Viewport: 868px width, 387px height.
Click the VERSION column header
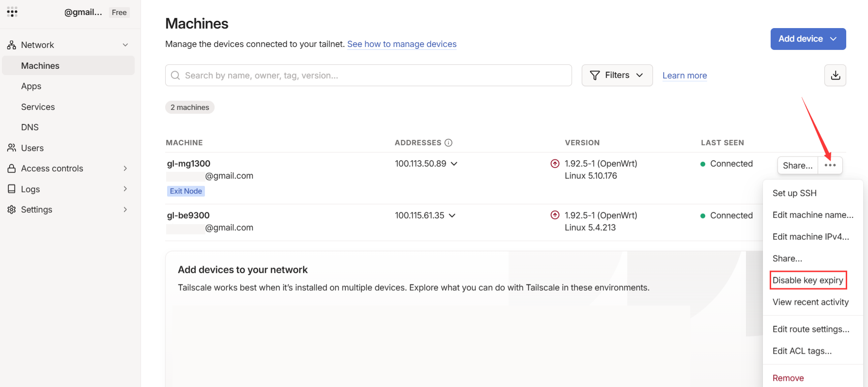[582, 143]
